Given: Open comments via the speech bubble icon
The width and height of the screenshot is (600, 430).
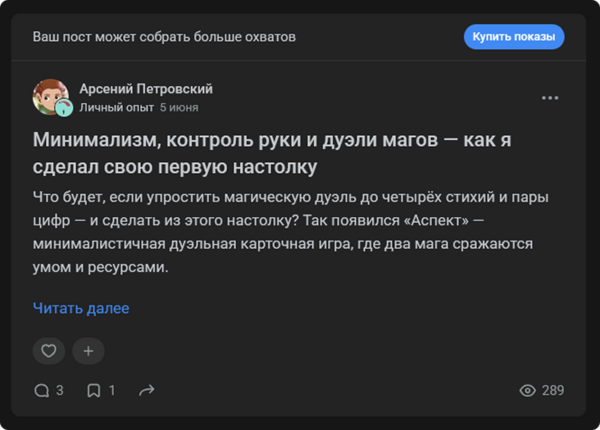Looking at the screenshot, I should coord(41,390).
